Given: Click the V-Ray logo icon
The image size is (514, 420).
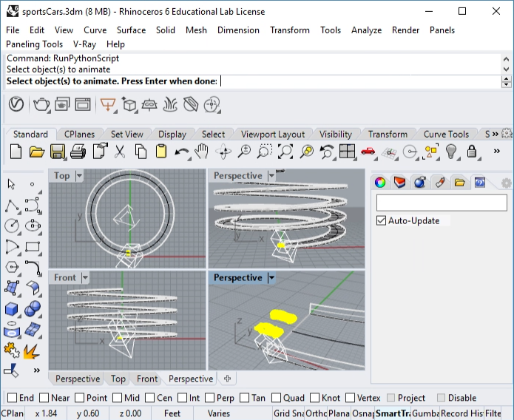Looking at the screenshot, I should click(16, 104).
